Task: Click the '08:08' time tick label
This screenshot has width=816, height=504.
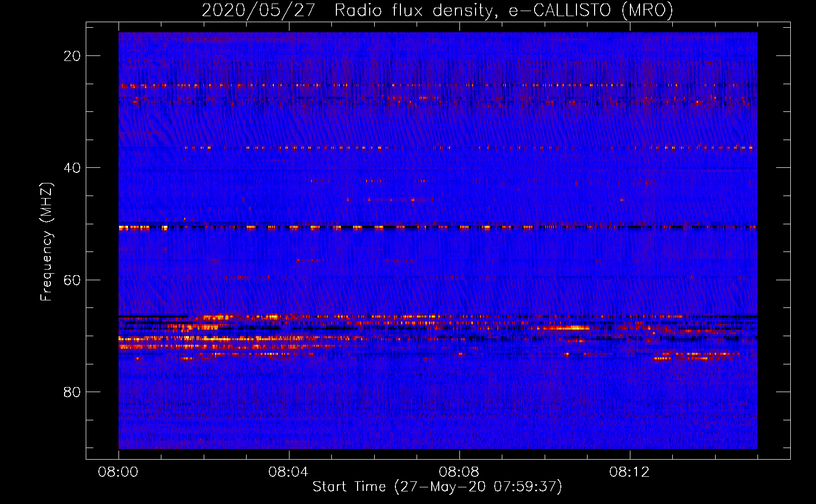Action: coord(459,472)
